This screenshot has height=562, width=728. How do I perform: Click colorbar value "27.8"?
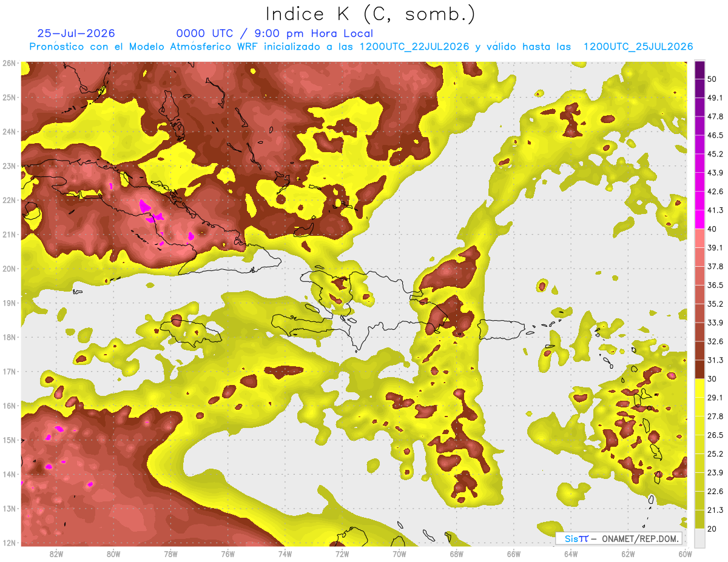(x=715, y=416)
